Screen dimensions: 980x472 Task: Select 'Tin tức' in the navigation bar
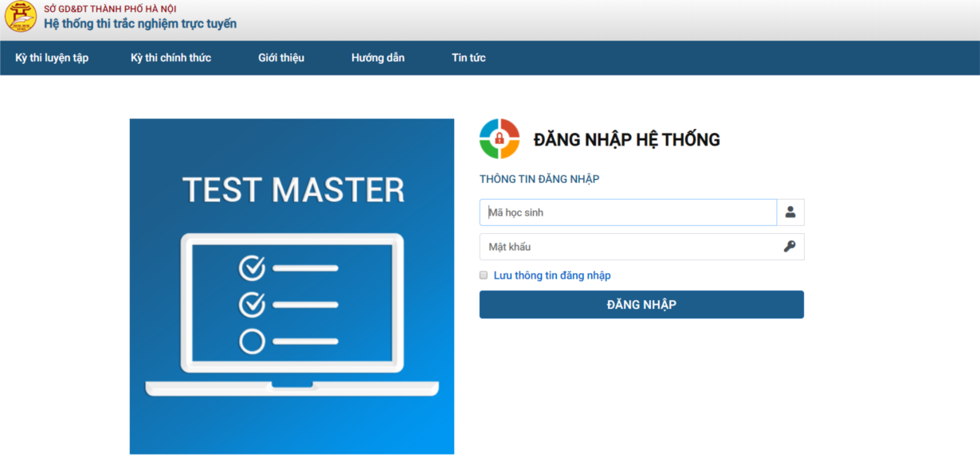coord(468,58)
